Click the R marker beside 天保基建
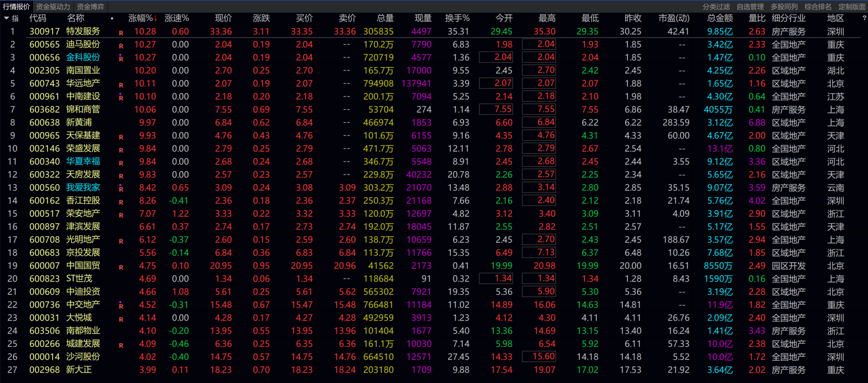Screen dimensions: 868x383 (x=121, y=137)
